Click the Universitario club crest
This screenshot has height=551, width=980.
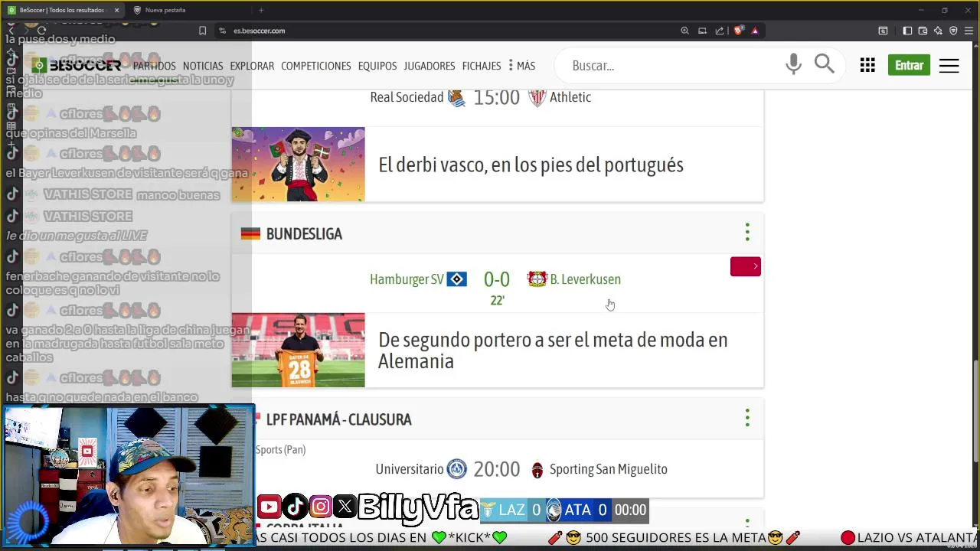point(457,469)
